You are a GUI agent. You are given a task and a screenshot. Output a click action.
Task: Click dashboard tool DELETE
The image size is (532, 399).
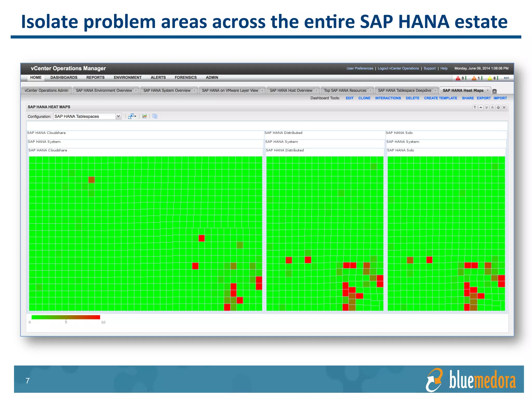[x=413, y=98]
